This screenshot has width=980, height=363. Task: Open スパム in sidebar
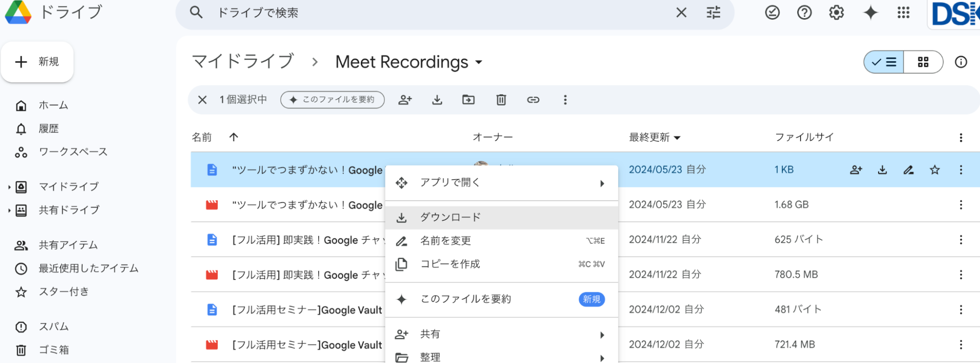point(53,327)
